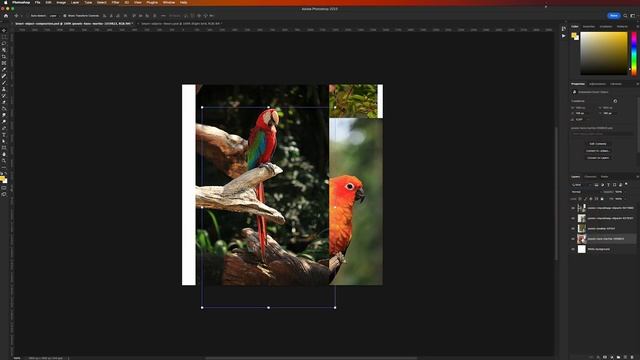Hide the White background layer
The height and width of the screenshot is (360, 640).
click(573, 249)
